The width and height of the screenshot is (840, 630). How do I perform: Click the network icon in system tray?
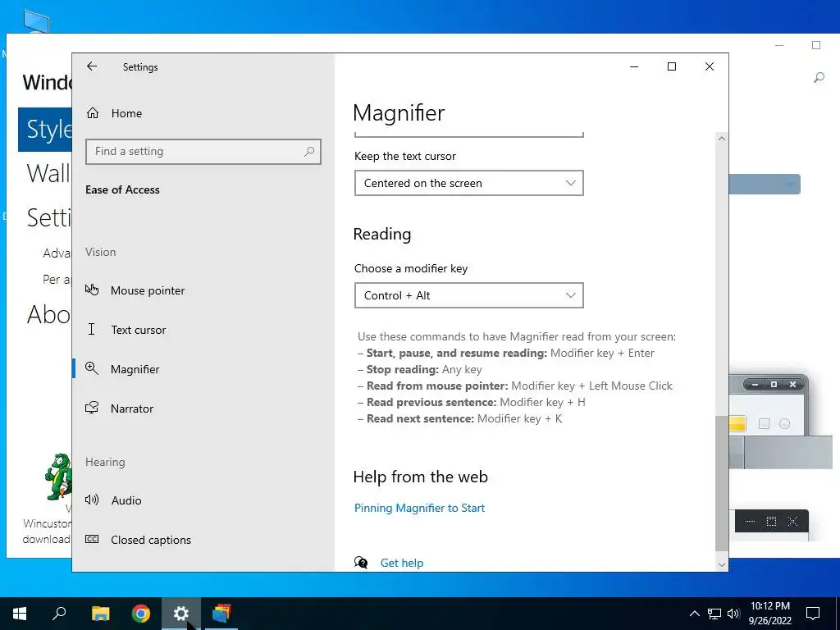click(714, 614)
